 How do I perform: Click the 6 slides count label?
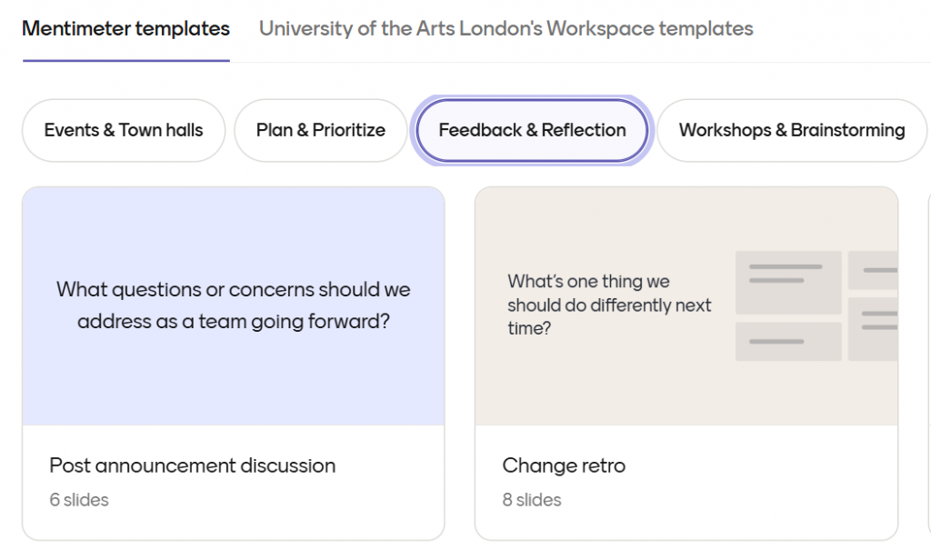[79, 500]
